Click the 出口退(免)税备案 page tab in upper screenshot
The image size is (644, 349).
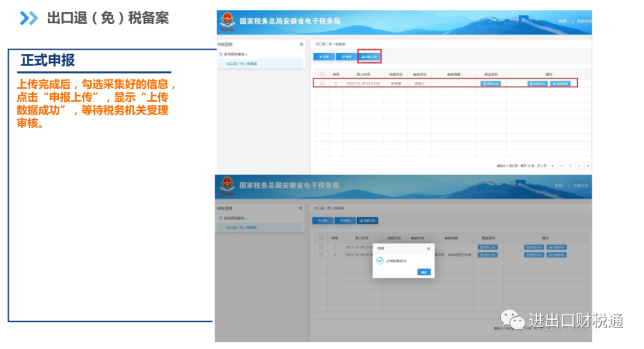(x=330, y=44)
